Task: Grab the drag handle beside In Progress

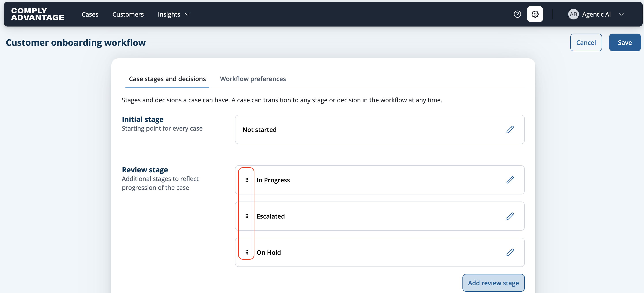Action: pos(247,180)
